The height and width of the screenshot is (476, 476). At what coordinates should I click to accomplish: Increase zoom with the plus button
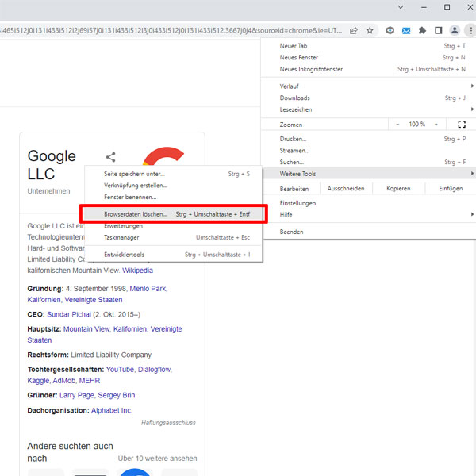pos(436,125)
